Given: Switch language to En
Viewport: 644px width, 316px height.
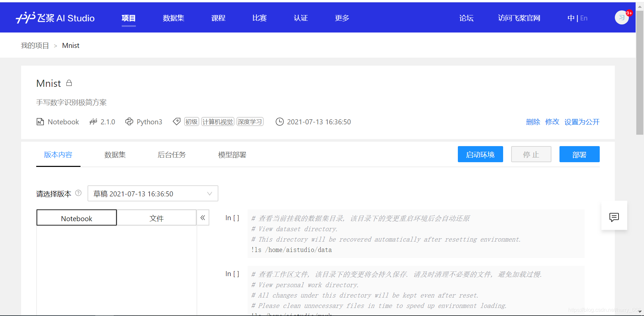Looking at the screenshot, I should pyautogui.click(x=584, y=18).
